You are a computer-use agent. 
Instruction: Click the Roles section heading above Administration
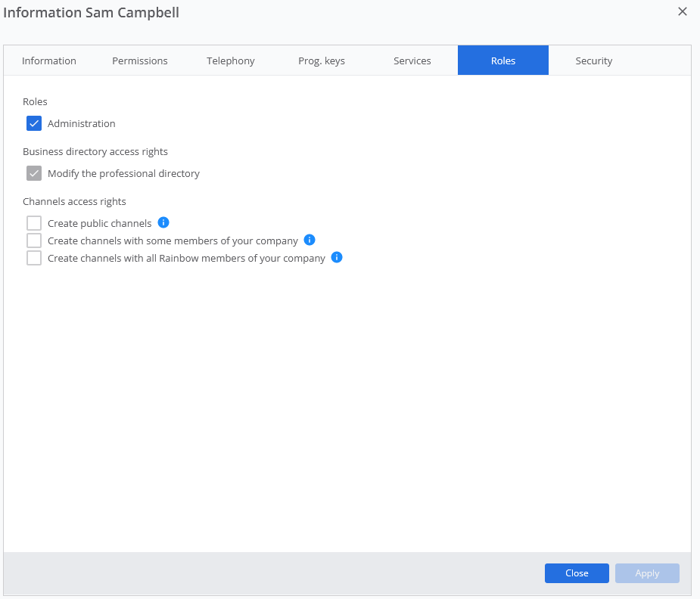coord(35,101)
